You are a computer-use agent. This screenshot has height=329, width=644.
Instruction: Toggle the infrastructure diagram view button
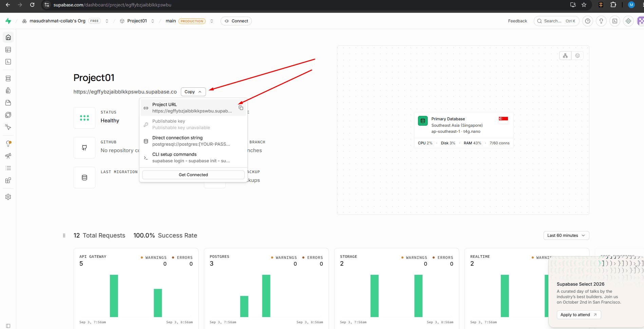[565, 56]
